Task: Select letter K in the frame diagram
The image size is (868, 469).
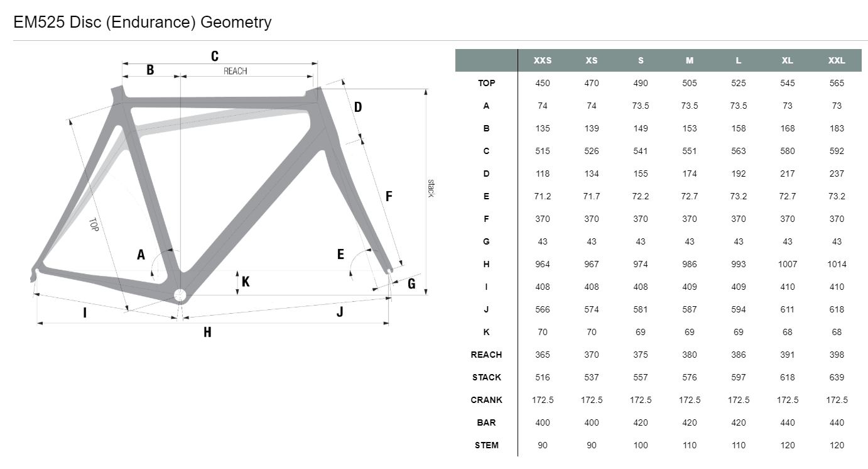Action: 246,282
